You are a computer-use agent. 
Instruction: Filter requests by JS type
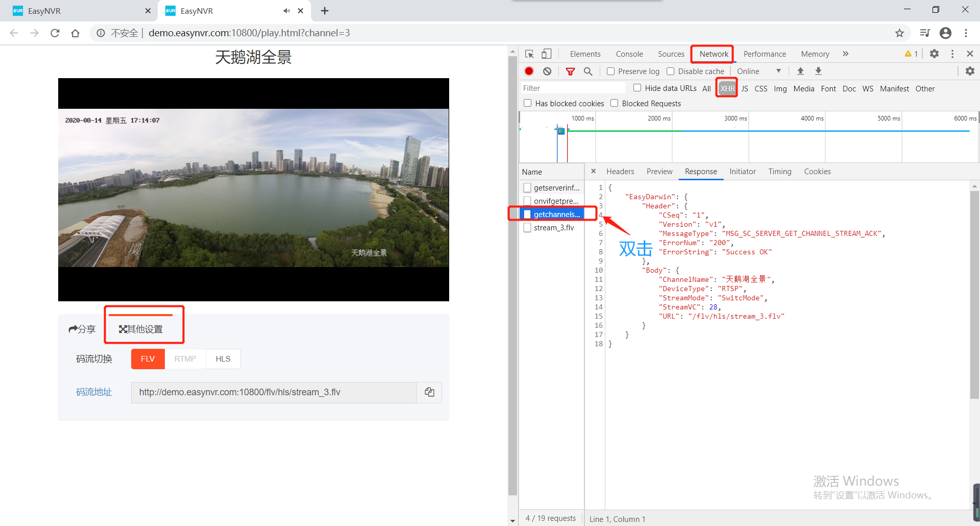745,89
